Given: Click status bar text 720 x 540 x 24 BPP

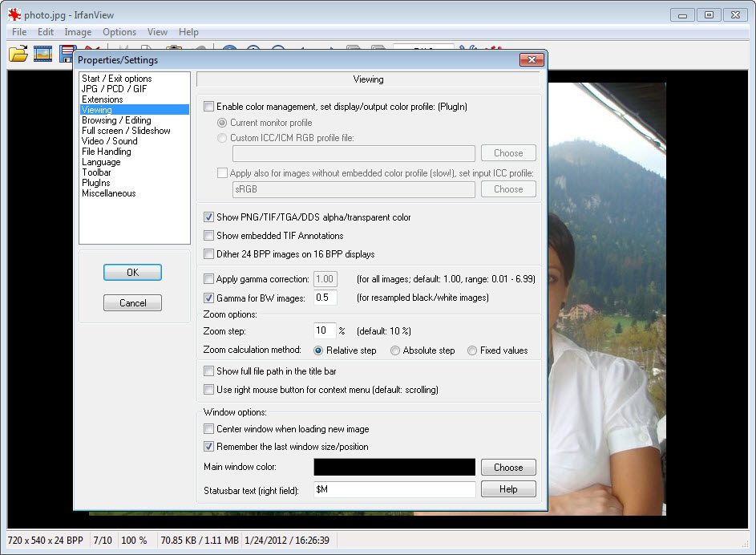Looking at the screenshot, I should pos(46,540).
